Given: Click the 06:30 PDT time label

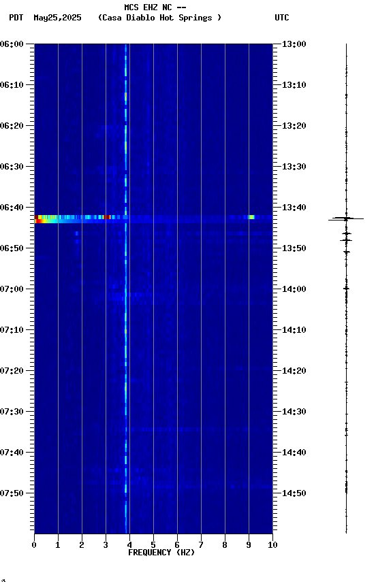Looking at the screenshot, I should coord(12,167).
